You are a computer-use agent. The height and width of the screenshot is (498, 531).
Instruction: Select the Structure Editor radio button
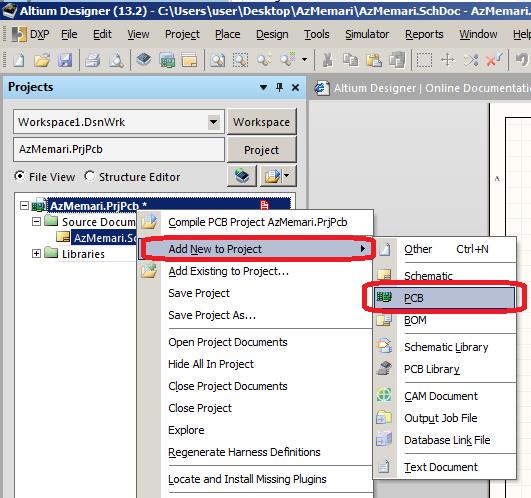pos(89,176)
